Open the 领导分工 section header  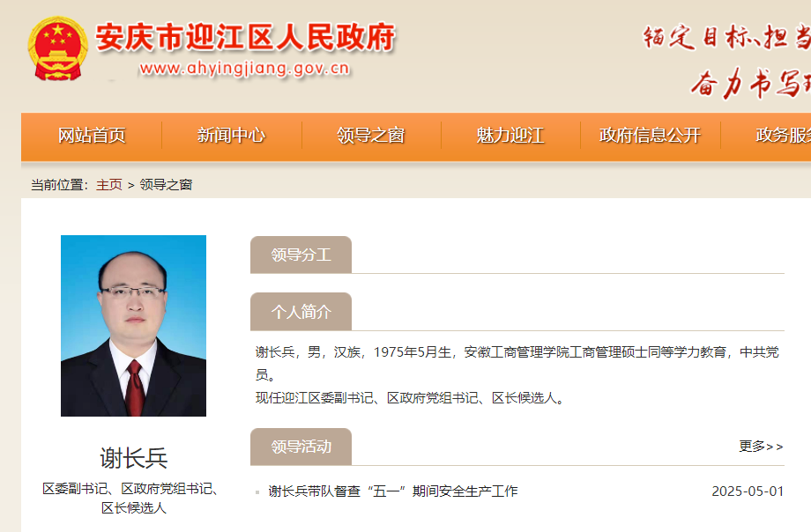(x=301, y=254)
